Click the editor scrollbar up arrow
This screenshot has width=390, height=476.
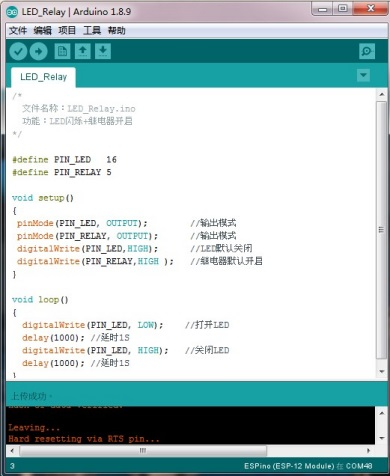tap(382, 95)
